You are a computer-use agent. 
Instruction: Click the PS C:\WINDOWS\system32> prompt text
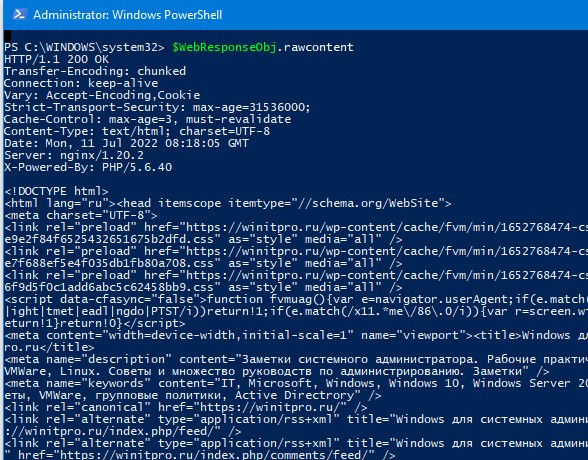[84, 47]
